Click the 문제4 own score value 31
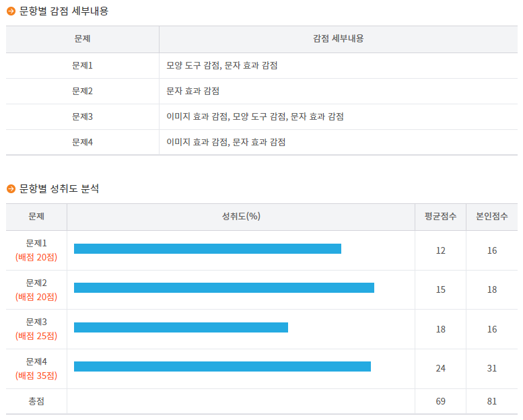 (492, 368)
